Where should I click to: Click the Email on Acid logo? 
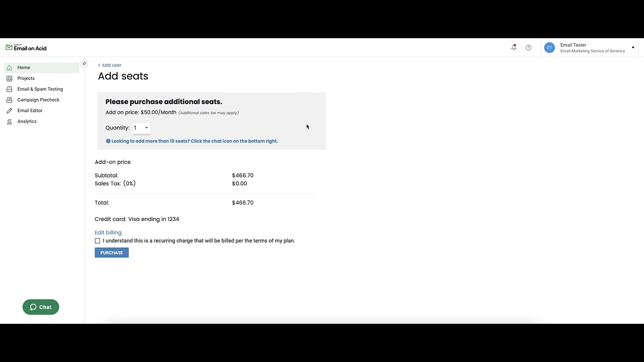tap(26, 48)
